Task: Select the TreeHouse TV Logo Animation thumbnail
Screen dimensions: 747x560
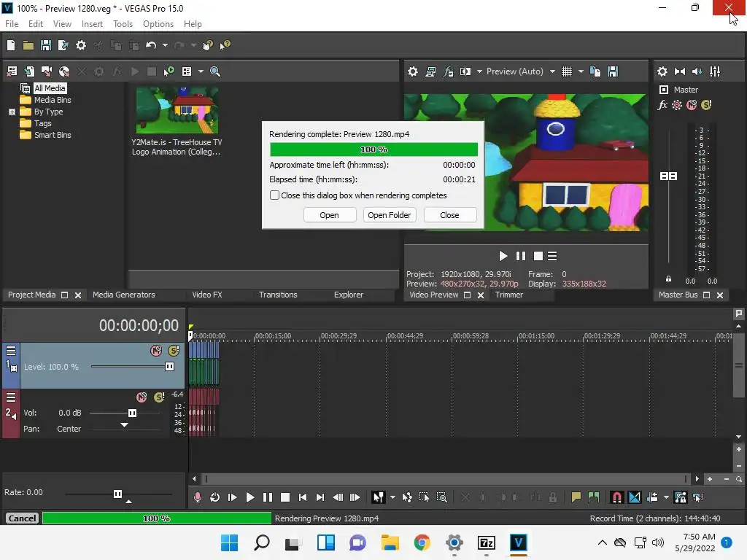Action: (x=177, y=110)
